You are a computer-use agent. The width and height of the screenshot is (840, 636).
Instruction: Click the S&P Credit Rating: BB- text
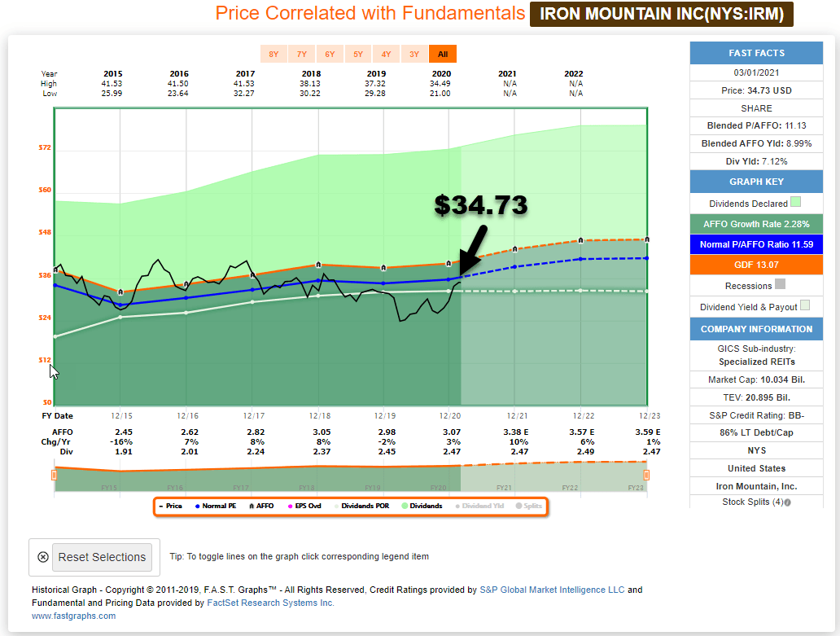tap(756, 415)
